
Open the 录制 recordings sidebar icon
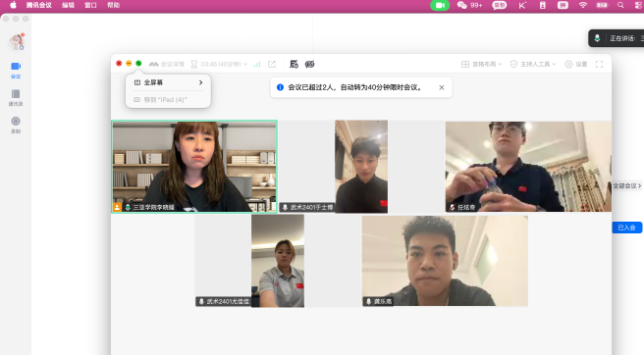tap(16, 125)
